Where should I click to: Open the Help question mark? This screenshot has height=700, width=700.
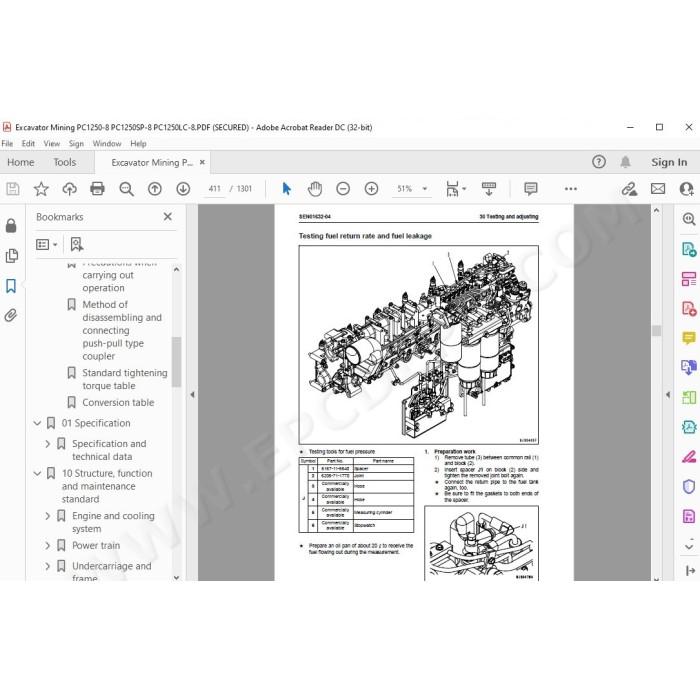(599, 162)
